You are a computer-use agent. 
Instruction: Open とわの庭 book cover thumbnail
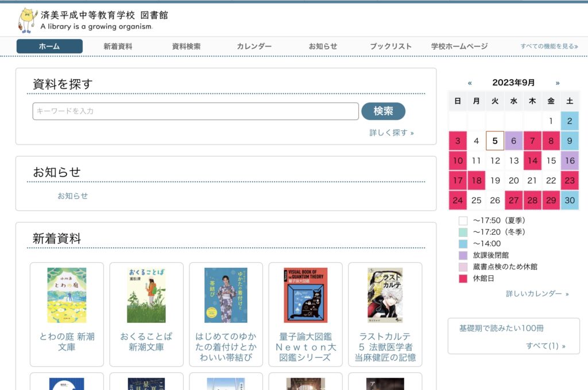(67, 295)
